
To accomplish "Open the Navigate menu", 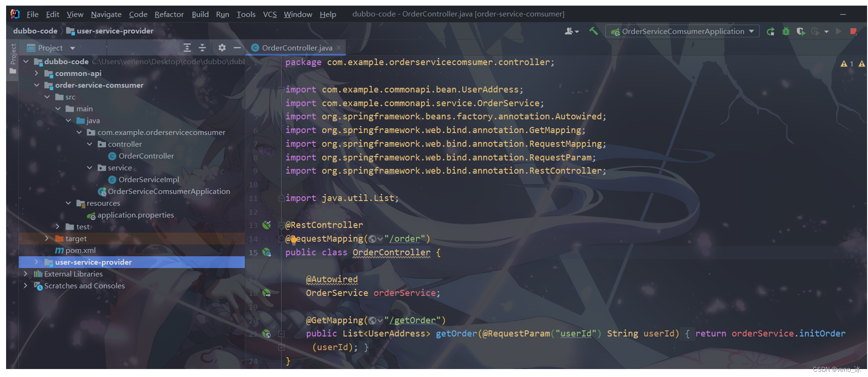I will point(106,15).
